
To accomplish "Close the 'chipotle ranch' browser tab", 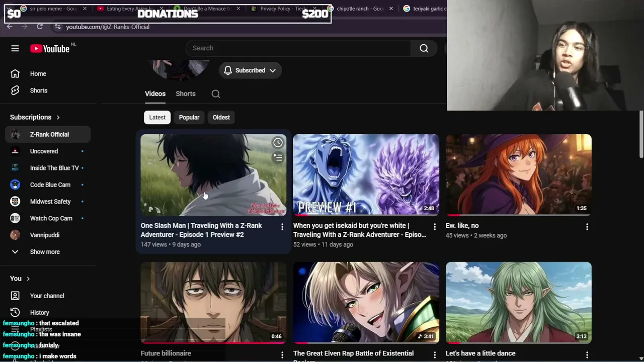I will click(391, 9).
